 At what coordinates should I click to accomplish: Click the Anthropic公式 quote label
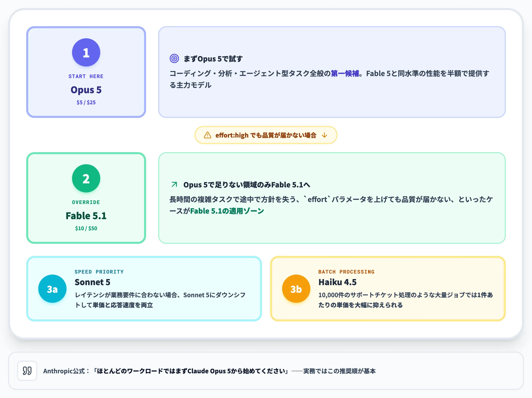pyautogui.click(x=66, y=371)
